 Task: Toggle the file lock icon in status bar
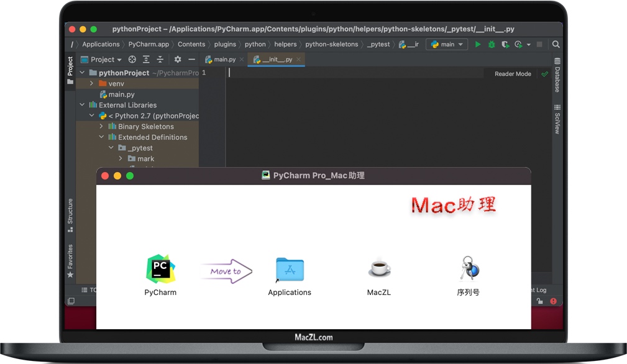[x=539, y=301]
